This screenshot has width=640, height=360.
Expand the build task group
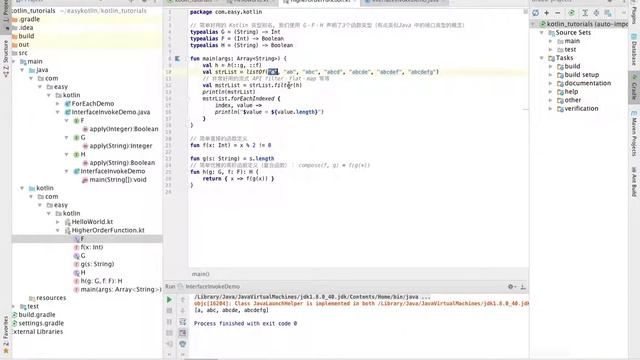coord(550,67)
